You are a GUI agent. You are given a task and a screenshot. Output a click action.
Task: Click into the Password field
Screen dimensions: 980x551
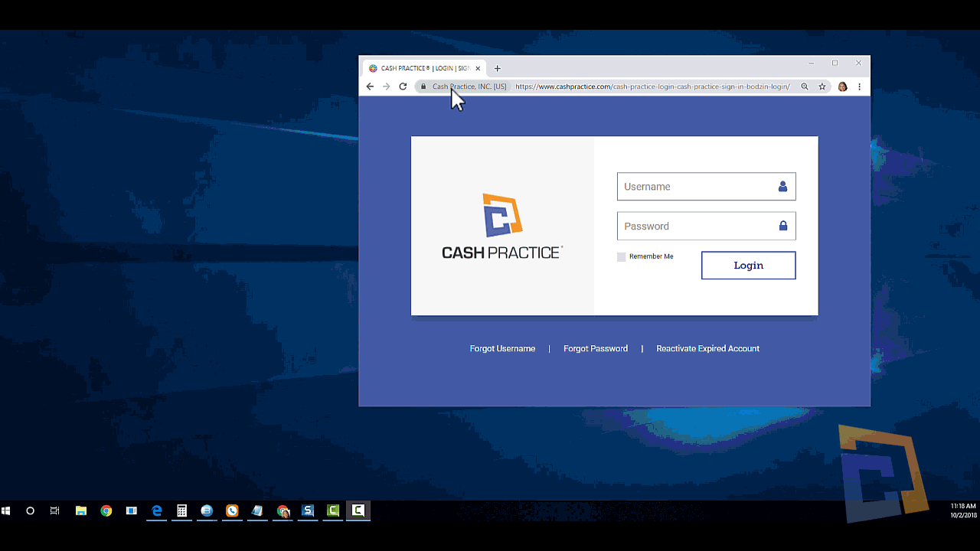(x=707, y=226)
